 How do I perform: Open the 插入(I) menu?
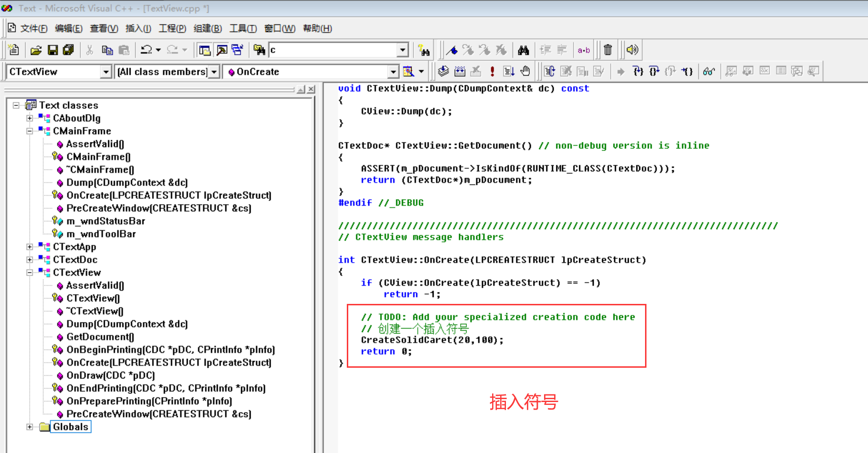(138, 29)
